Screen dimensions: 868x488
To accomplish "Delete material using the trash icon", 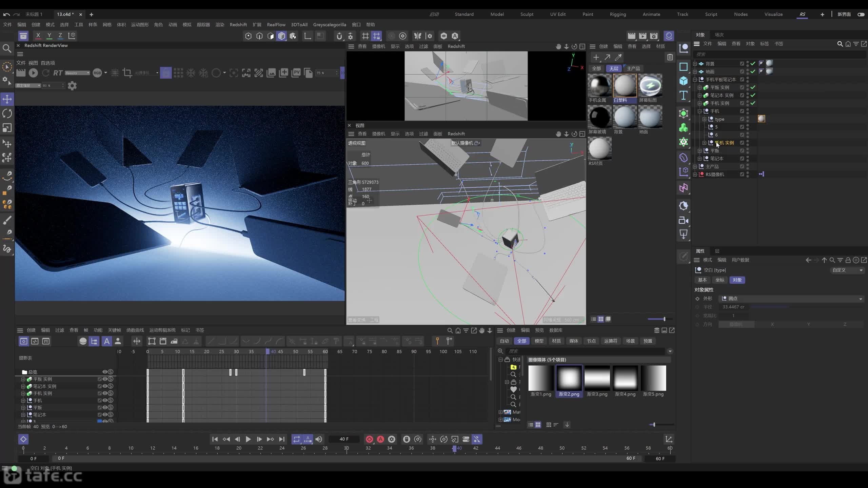I will point(670,57).
